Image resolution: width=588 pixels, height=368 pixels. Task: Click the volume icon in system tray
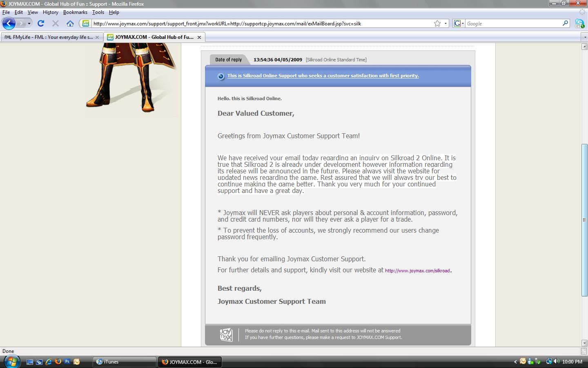coord(556,361)
